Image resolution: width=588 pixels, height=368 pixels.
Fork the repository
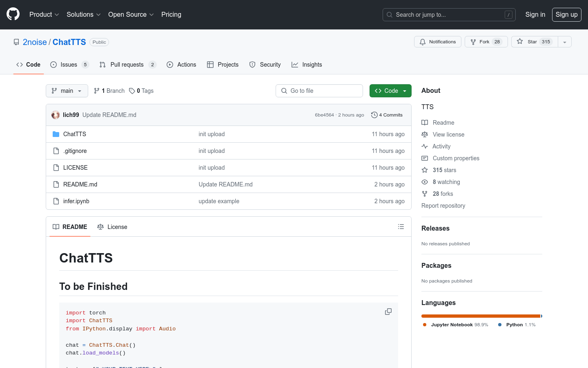tap(486, 42)
